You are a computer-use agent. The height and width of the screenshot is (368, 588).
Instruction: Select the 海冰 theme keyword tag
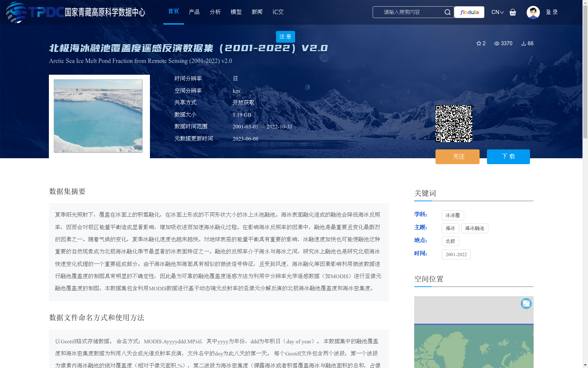point(450,228)
